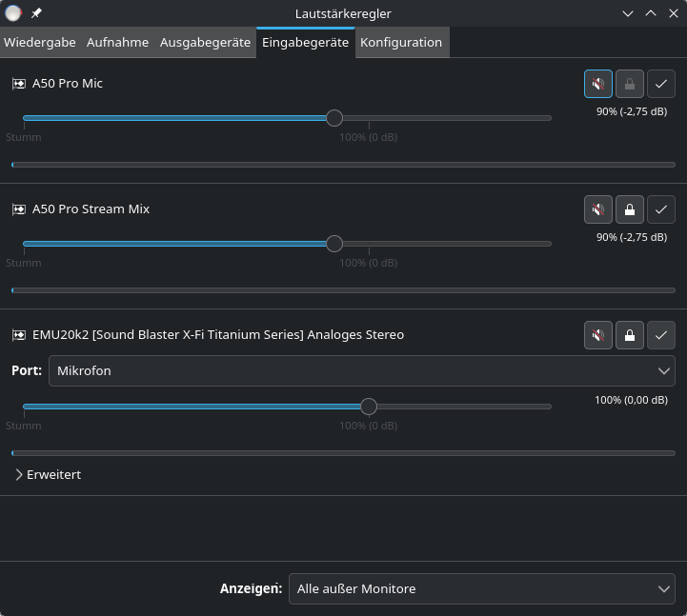Toggle channel lock for A50 Pro Mic
687x616 pixels.
pyautogui.click(x=630, y=84)
